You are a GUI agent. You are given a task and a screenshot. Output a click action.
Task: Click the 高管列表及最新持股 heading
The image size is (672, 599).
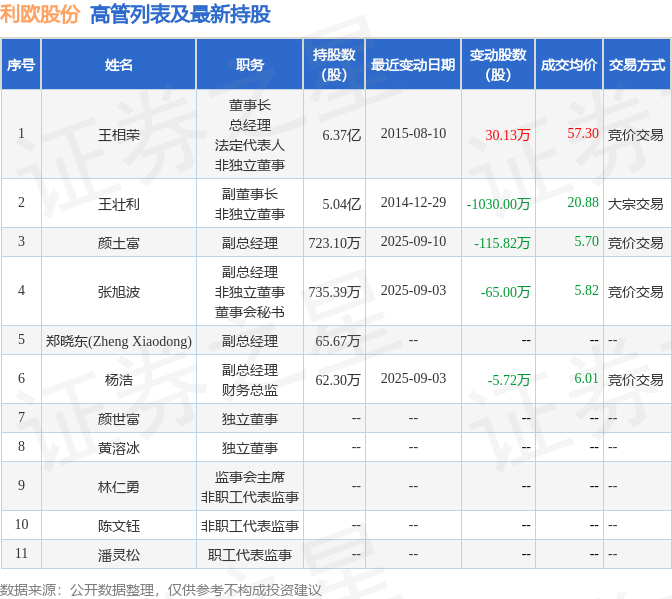(180, 14)
